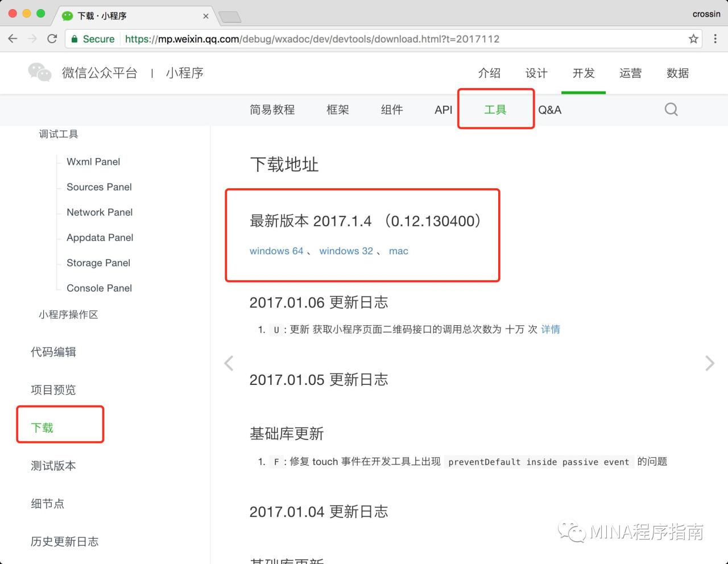Switch to the 简易教程 tab

tap(272, 110)
